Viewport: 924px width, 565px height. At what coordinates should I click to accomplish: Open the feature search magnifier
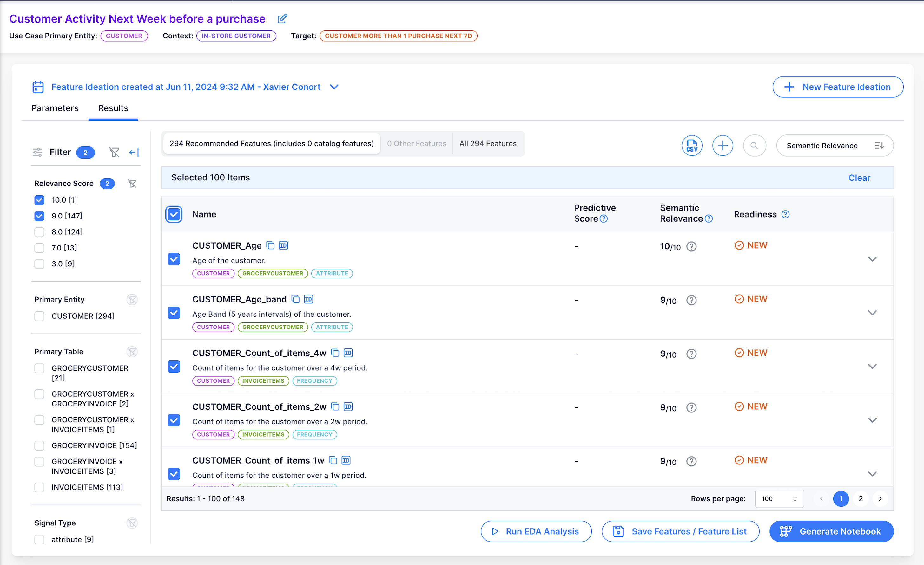(x=754, y=145)
